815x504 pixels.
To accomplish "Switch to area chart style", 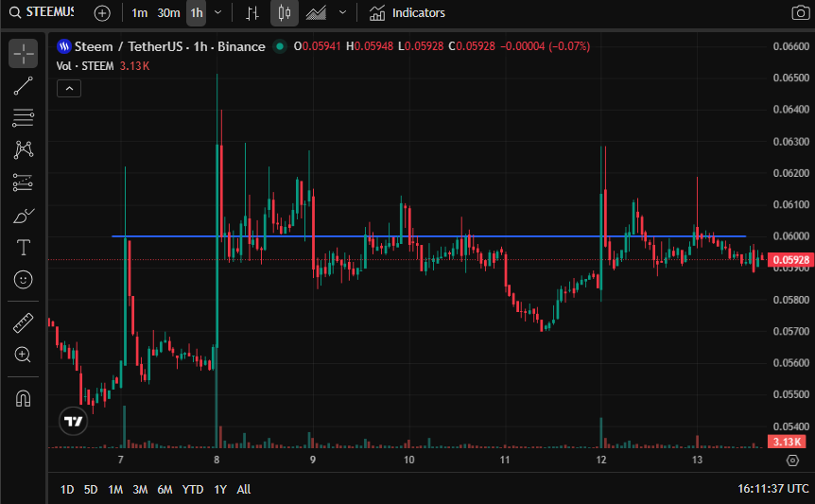I will (x=316, y=13).
